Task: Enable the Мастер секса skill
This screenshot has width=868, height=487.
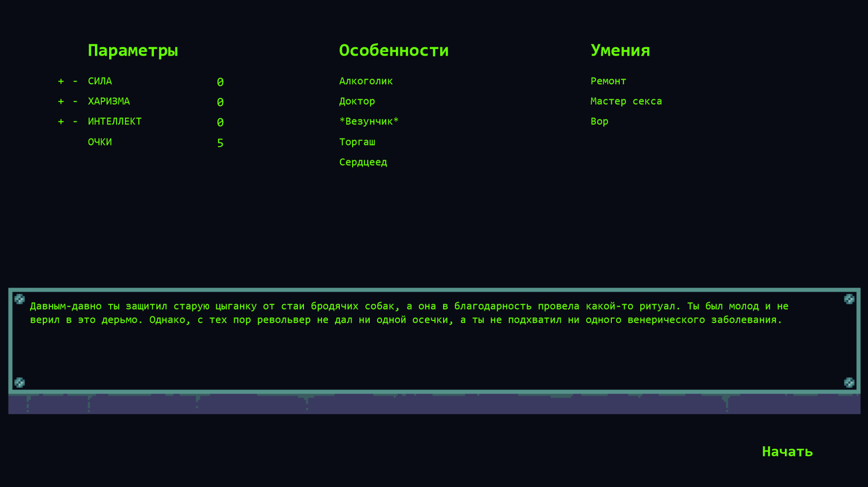Action: [x=627, y=101]
